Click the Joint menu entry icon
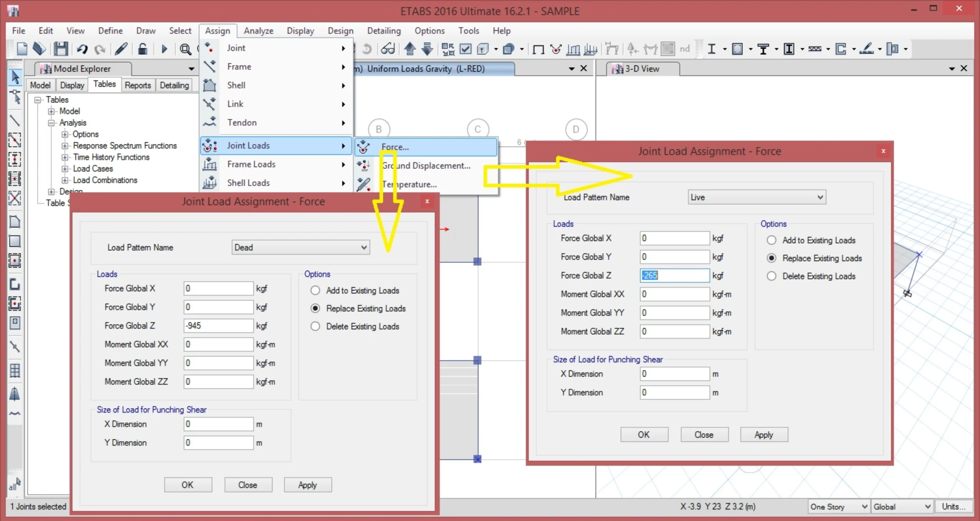The width and height of the screenshot is (980, 521). click(209, 48)
